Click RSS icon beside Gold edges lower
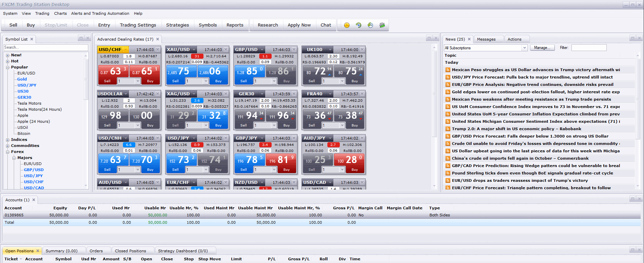644x263 pixels. tap(448, 92)
